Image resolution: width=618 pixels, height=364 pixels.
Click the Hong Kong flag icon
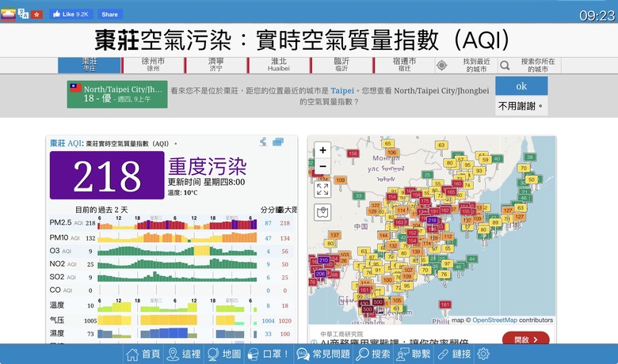pos(36,14)
